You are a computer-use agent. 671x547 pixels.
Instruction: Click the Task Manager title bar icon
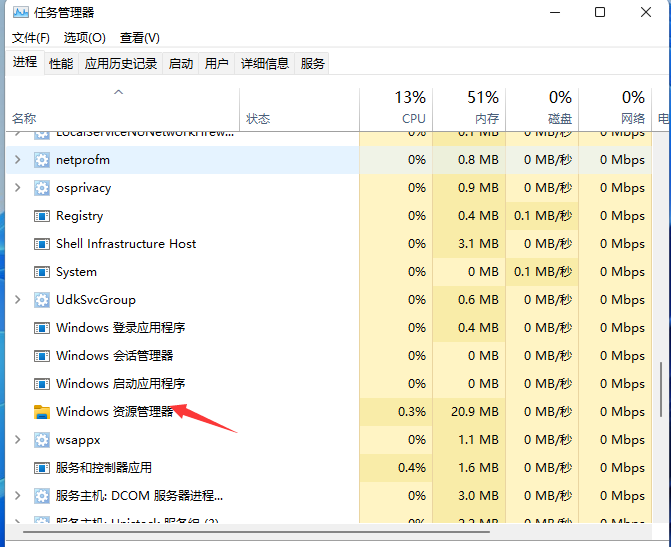coord(21,12)
